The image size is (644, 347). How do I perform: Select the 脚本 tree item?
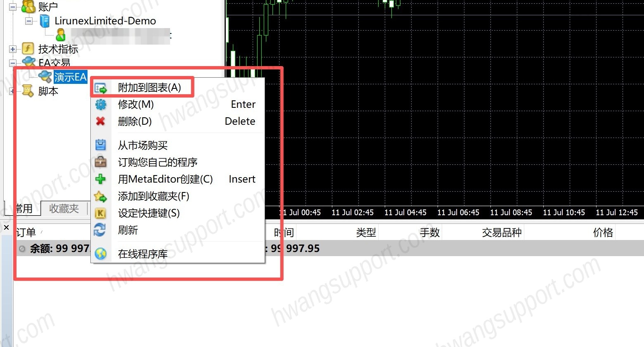48,91
